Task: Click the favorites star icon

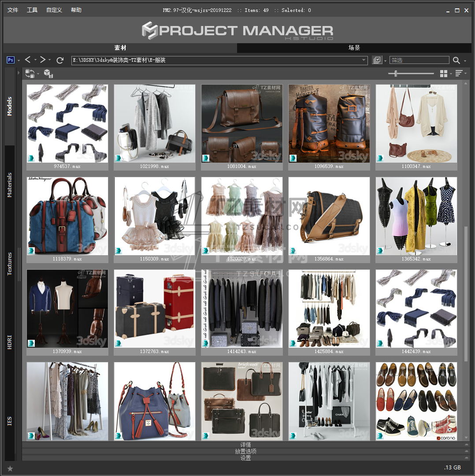Action: pos(10,468)
